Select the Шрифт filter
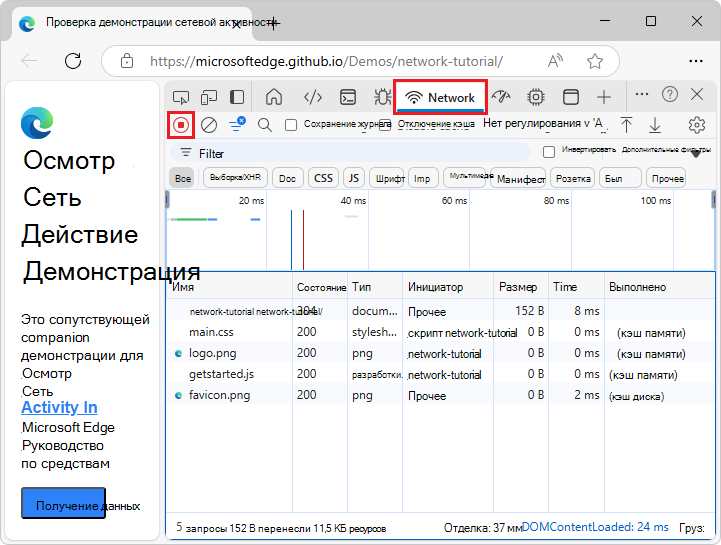 387,178
